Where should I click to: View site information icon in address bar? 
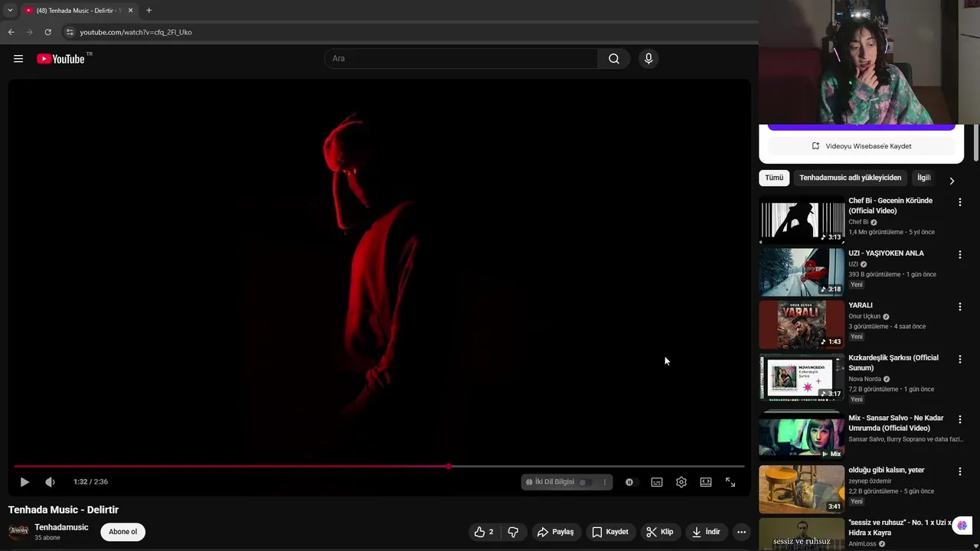(69, 32)
